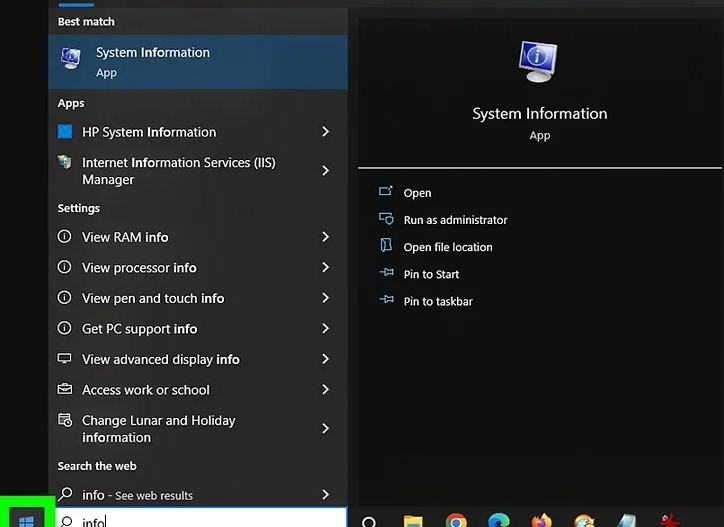
Task: Click the Pin to Start pin icon
Action: (386, 273)
